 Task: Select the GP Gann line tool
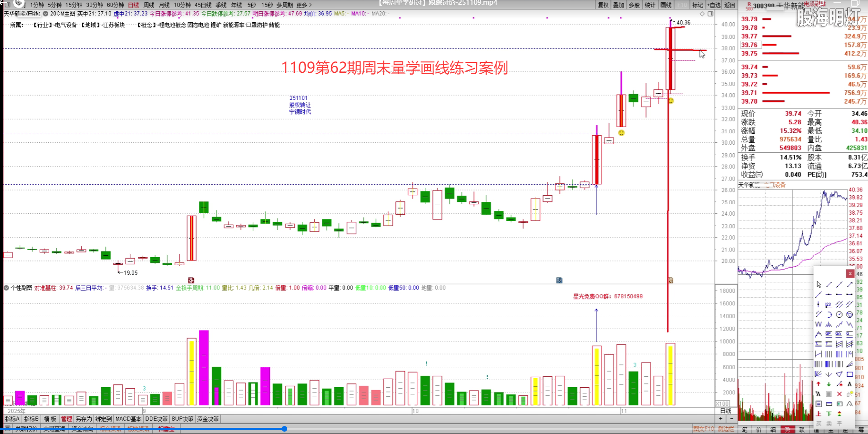(x=828, y=333)
